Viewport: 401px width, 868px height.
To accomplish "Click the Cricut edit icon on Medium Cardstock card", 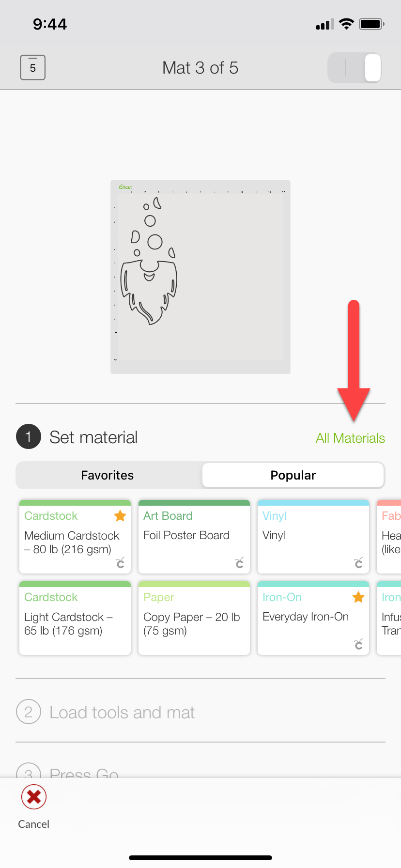I will pos(120,563).
